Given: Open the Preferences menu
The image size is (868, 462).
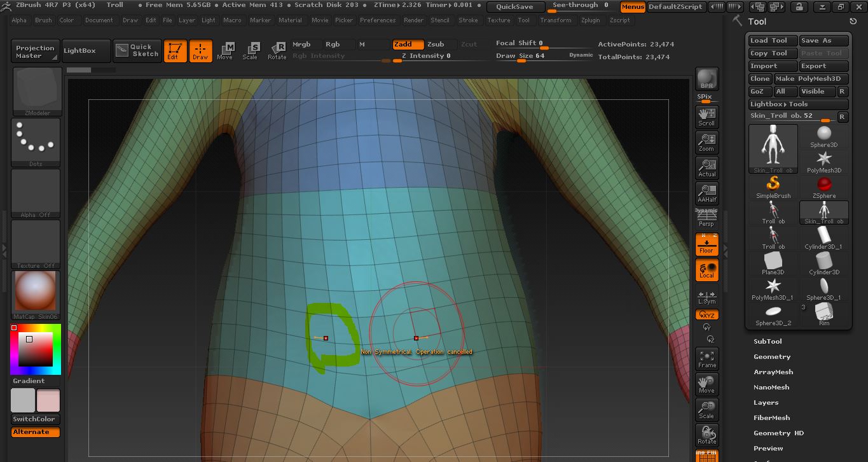Looking at the screenshot, I should point(378,20).
